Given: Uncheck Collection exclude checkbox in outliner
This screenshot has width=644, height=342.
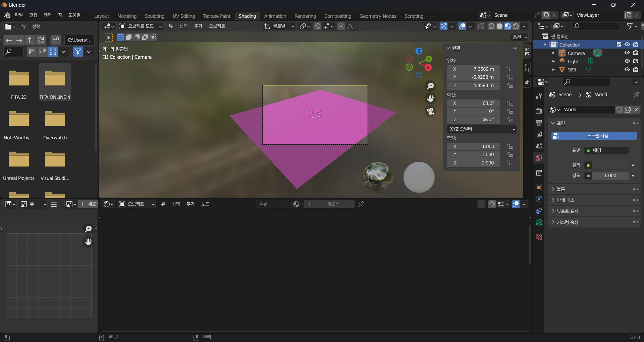Looking at the screenshot, I should (x=619, y=45).
